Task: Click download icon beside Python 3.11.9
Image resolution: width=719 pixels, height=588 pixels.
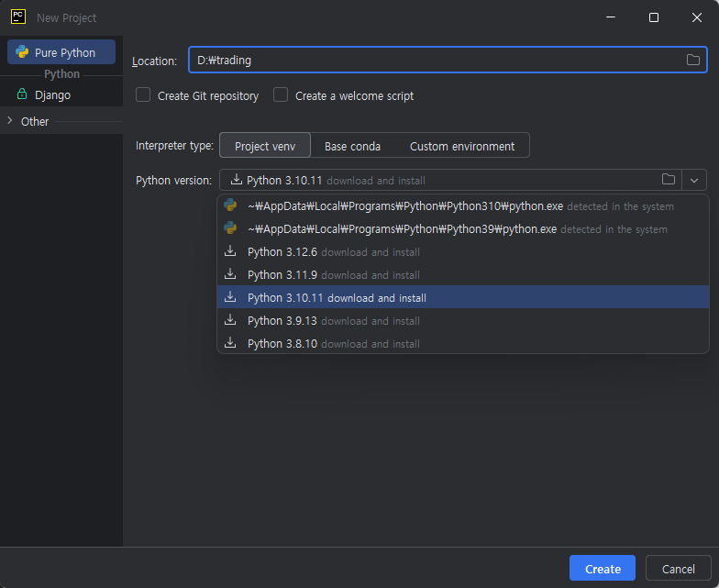Action: tap(230, 273)
